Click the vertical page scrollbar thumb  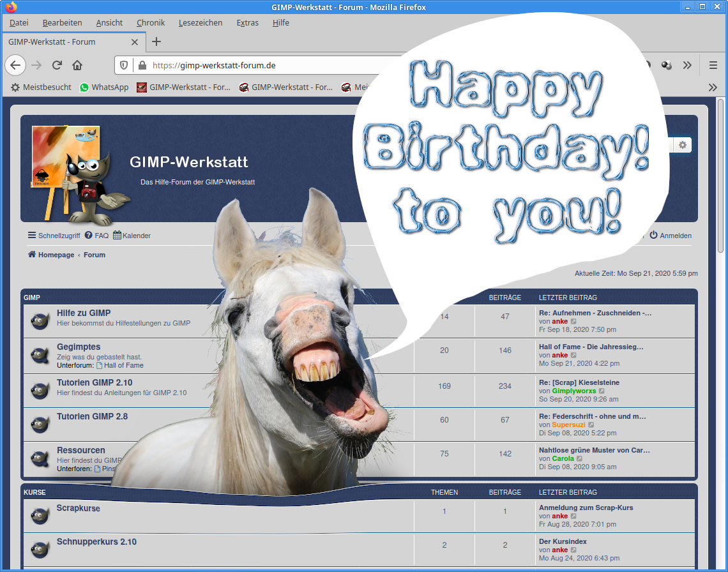[x=720, y=176]
